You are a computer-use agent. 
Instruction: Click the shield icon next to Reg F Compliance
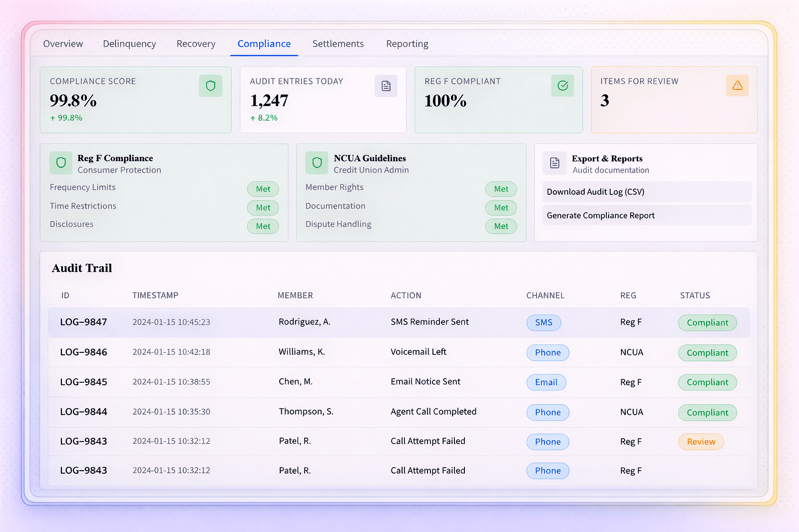point(60,163)
